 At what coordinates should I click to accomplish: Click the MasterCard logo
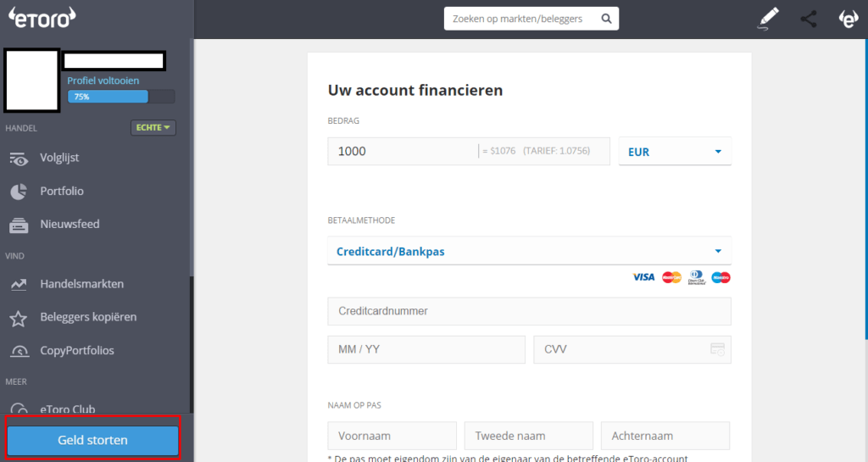pos(671,277)
